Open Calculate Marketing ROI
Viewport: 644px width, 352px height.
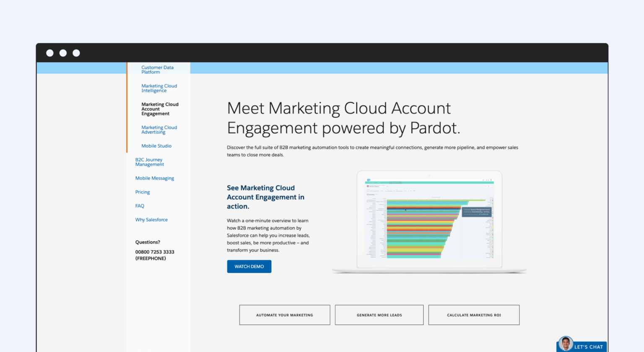coord(474,315)
